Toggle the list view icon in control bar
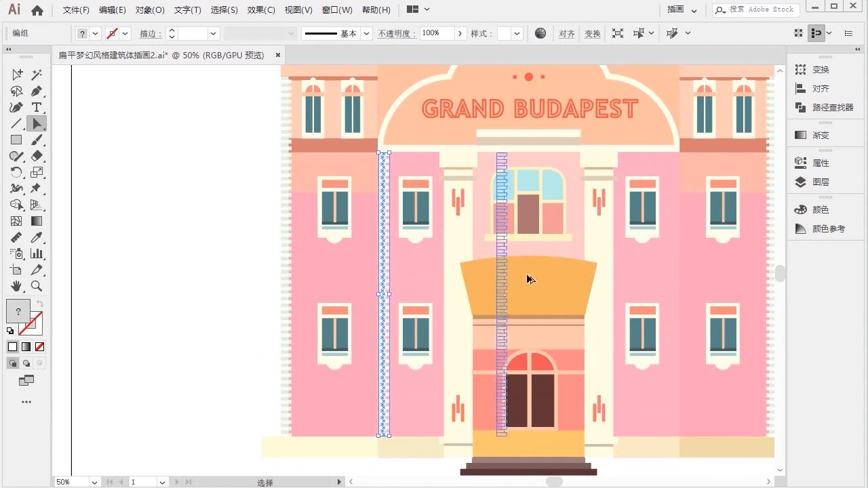Screen dimensions: 868x488 coord(848,33)
